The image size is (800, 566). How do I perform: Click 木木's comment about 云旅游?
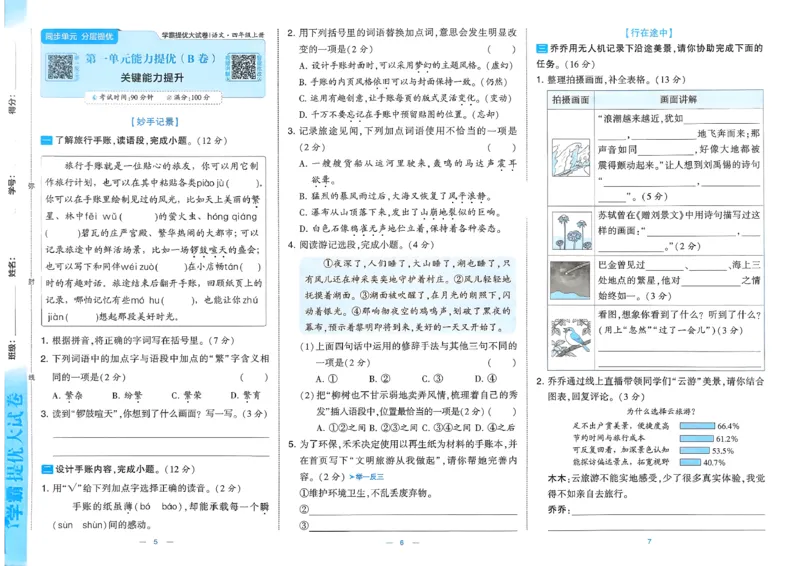pos(656,486)
